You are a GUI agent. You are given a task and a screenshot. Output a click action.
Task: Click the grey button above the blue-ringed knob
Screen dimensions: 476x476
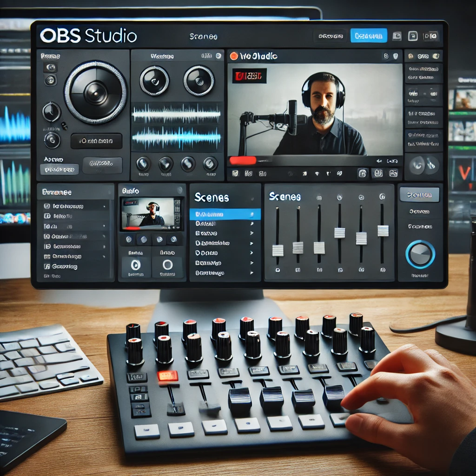419,195
